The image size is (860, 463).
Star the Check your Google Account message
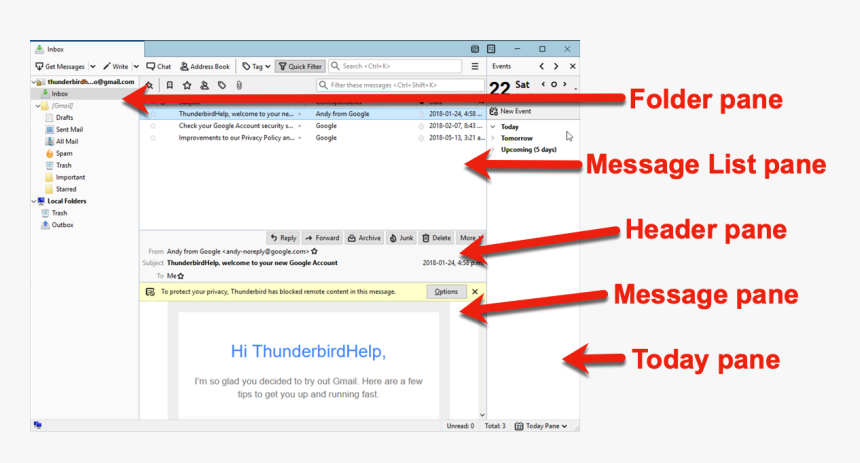click(x=153, y=126)
